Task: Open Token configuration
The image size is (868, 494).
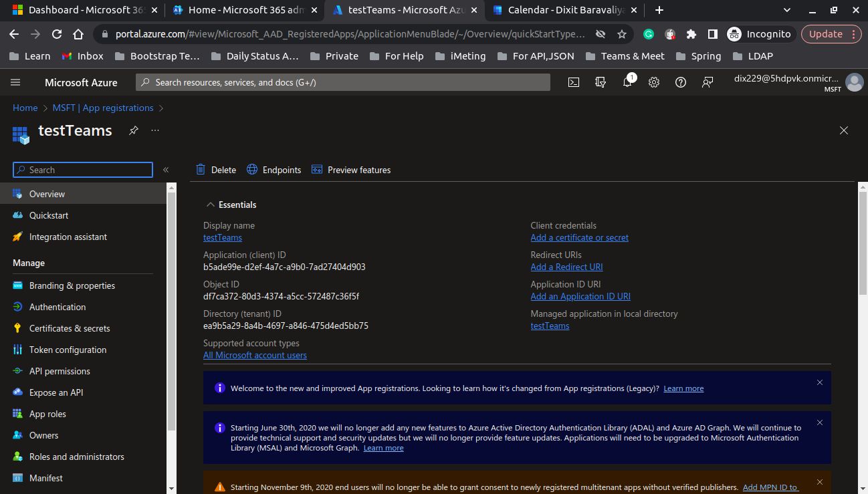Action: (83, 350)
